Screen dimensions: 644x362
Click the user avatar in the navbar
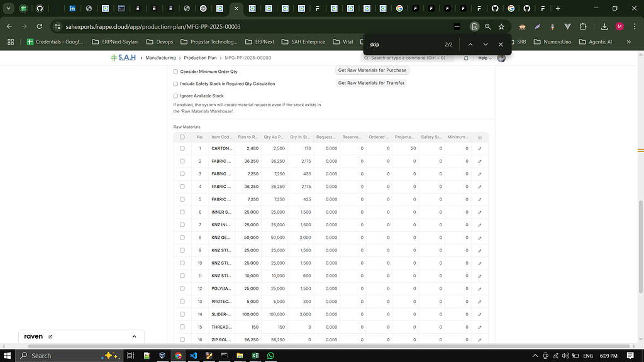501,57
